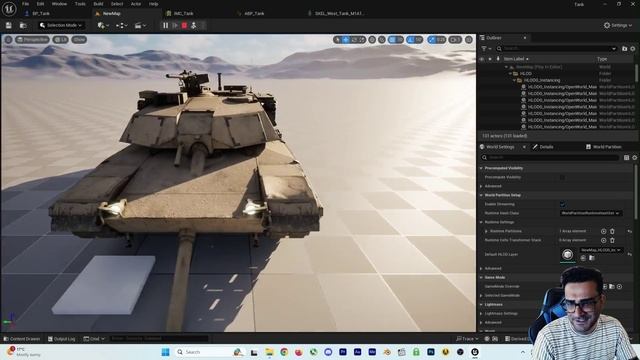Pause the play-in-editor session

coord(165,25)
